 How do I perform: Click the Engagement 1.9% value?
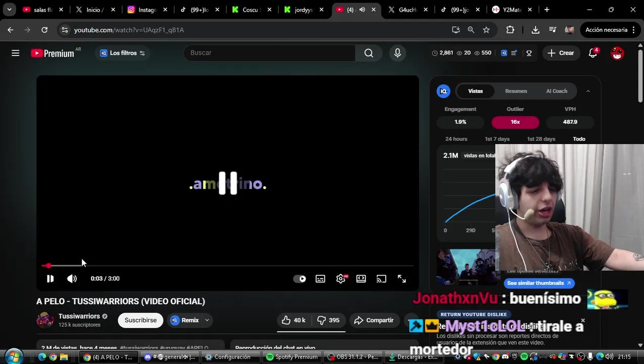[x=460, y=122]
